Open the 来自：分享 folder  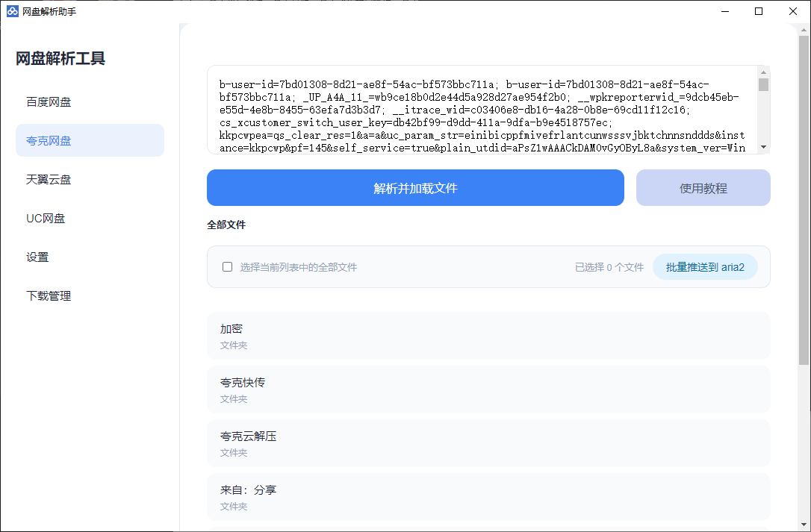(488, 497)
